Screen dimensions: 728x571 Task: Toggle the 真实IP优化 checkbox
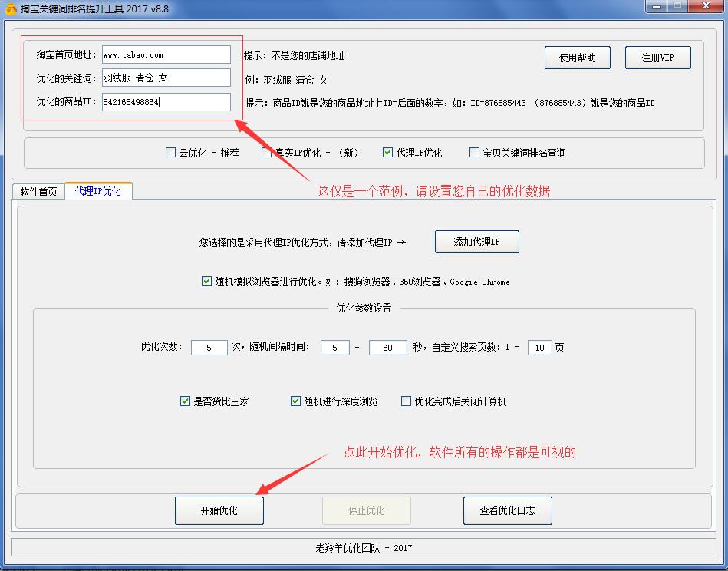click(x=267, y=153)
